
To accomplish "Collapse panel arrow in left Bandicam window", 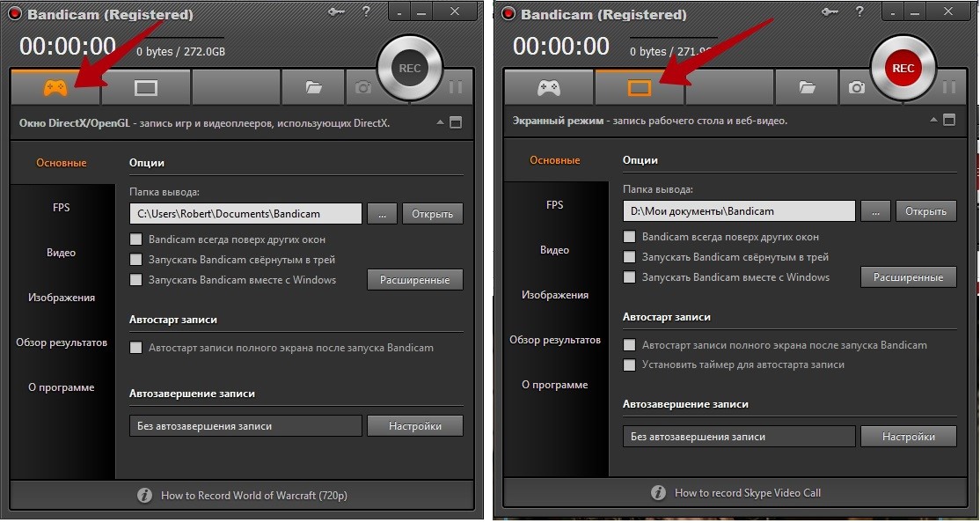I will pos(442,122).
